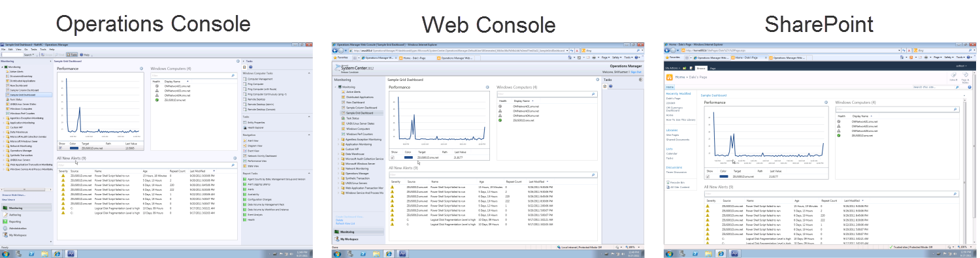980x258 pixels.
Task: Collapse Monitoring root in Web Console tree
Action: [336, 87]
